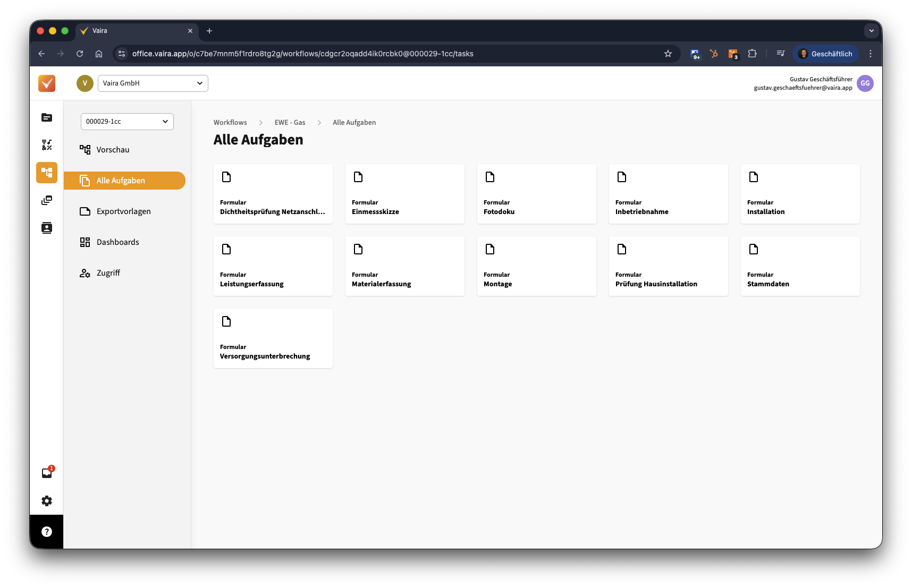Open the browser extensions puzzle icon
Screen dimensions: 912x588
tap(752, 54)
